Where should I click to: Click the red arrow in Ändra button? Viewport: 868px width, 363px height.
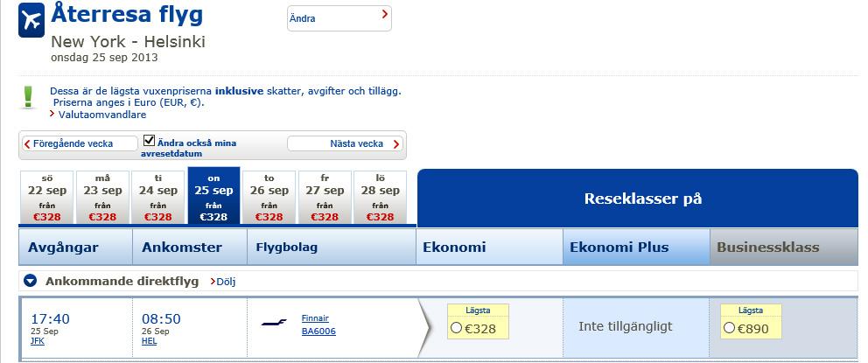385,16
